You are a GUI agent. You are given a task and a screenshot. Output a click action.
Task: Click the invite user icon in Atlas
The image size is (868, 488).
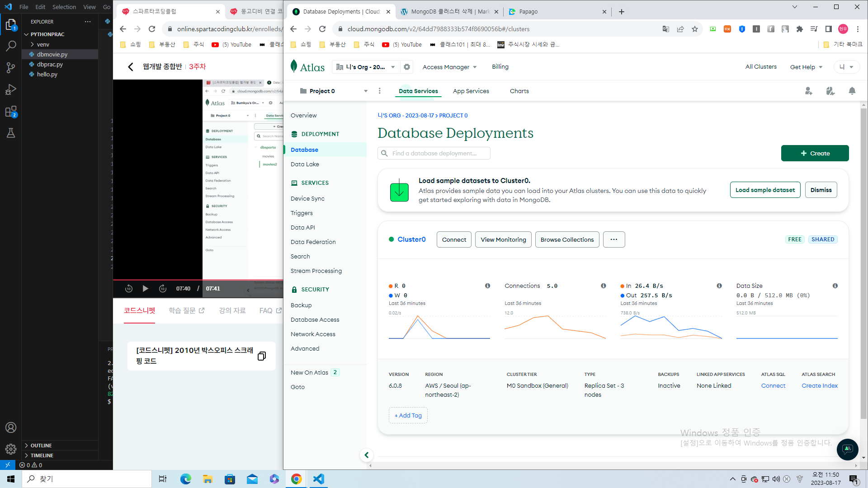(809, 91)
